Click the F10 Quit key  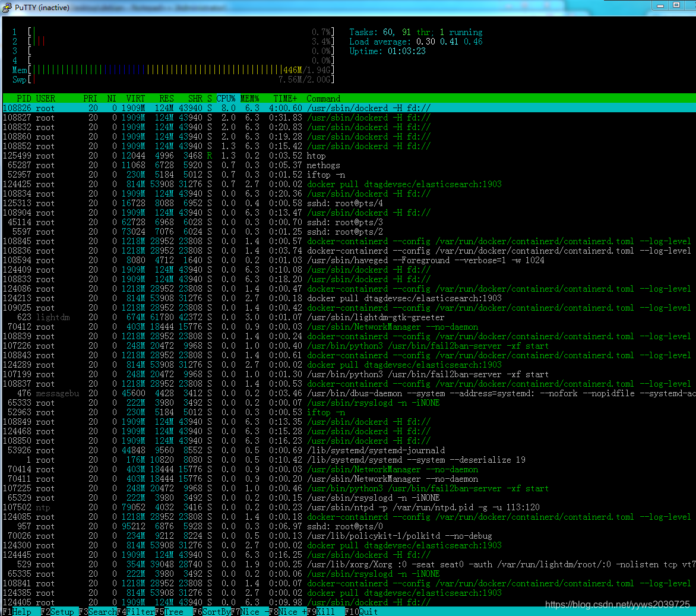361,612
